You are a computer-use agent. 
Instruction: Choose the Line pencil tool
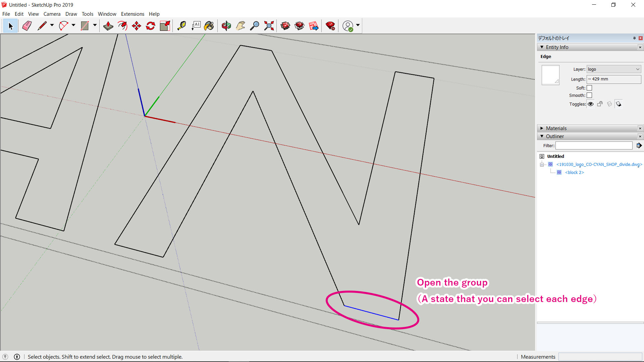click(x=42, y=26)
